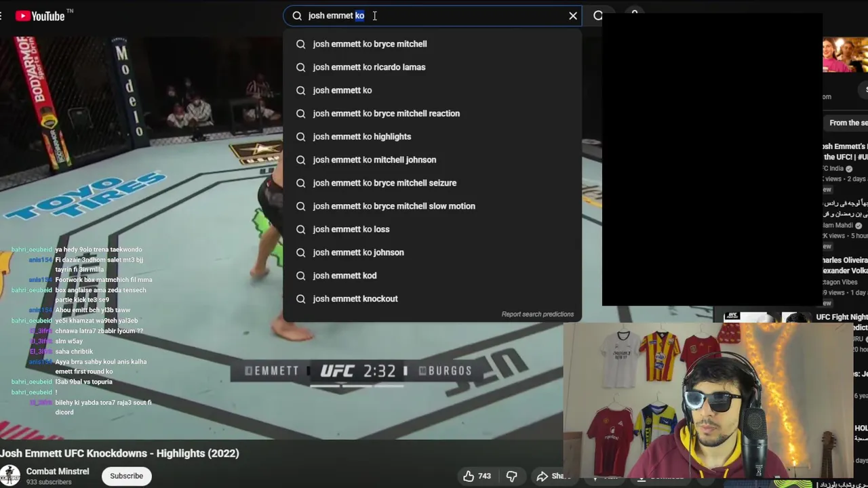
Task: Clear the search box with the X
Action: [573, 16]
